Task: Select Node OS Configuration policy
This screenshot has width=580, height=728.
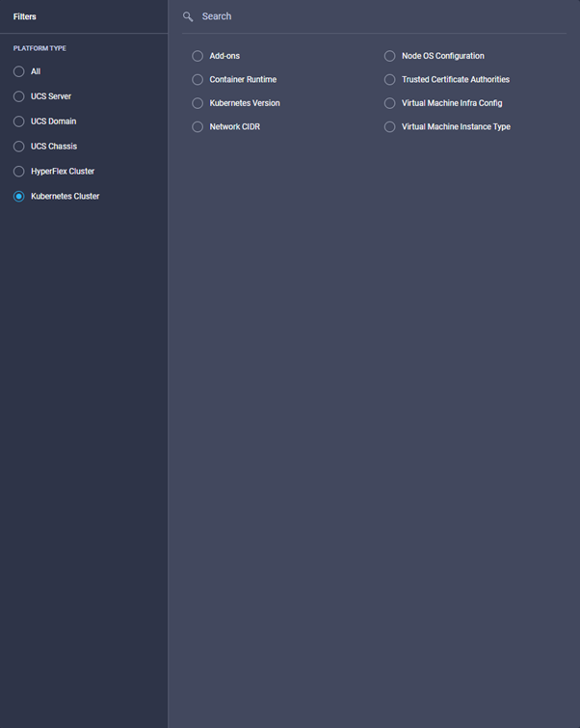Action: [x=390, y=56]
